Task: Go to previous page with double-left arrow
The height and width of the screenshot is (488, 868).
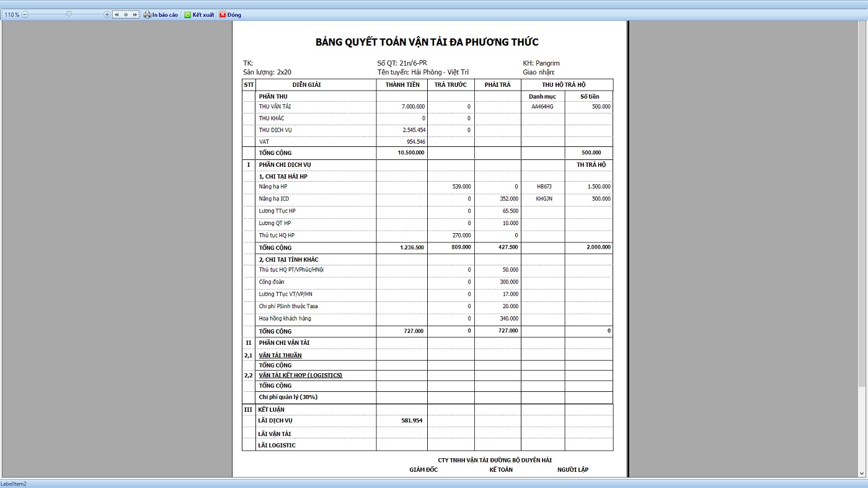Action: (x=117, y=14)
